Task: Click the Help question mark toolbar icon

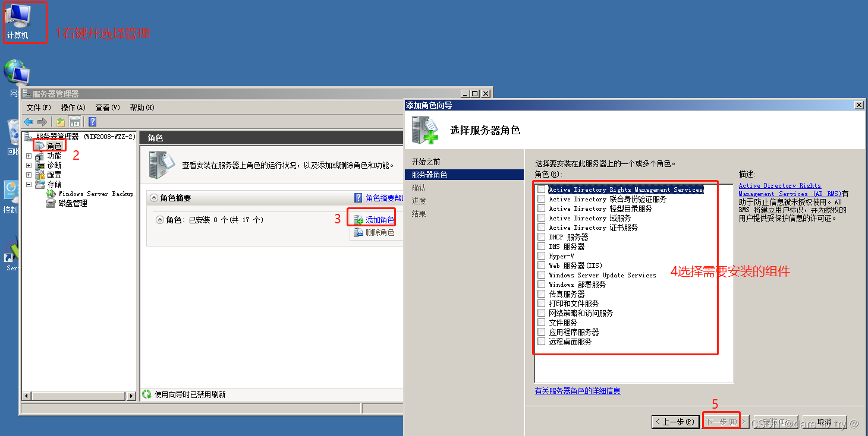Action: (93, 122)
